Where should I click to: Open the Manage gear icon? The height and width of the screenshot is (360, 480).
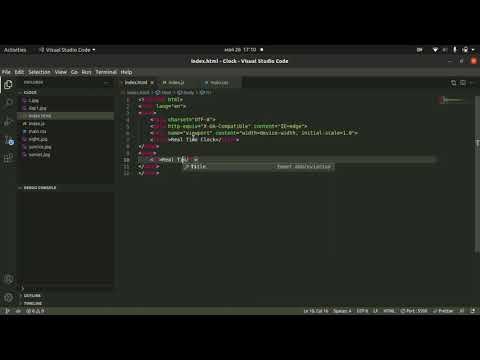[x=8, y=297]
